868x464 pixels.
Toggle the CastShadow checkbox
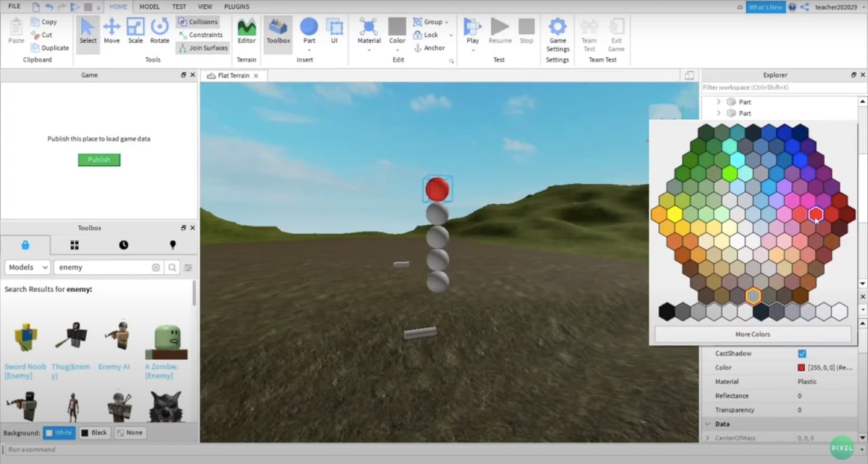click(802, 354)
